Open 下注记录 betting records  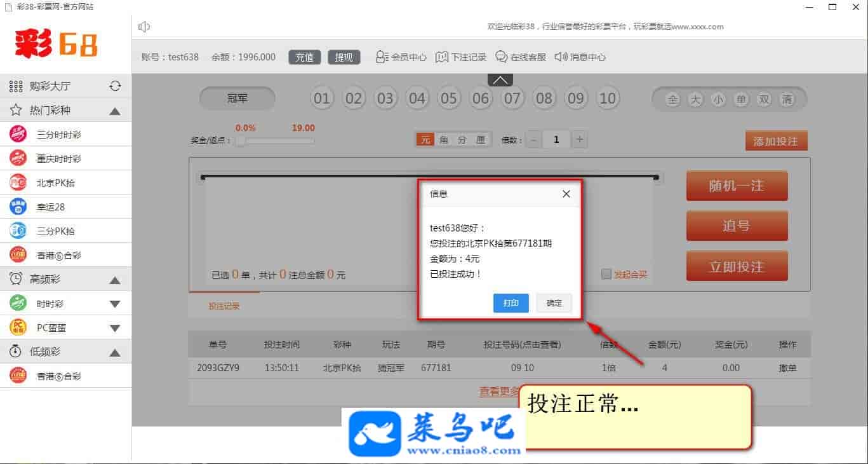461,57
